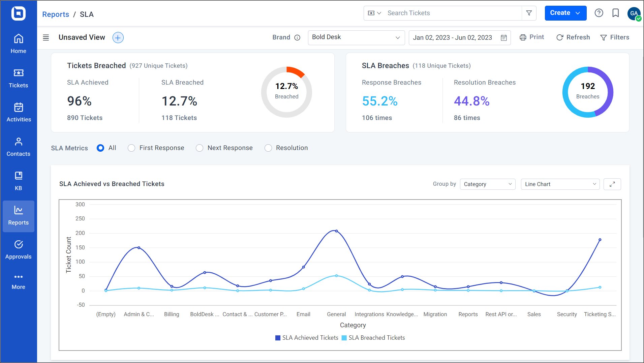Click the Security category axis label
The image size is (644, 363).
point(567,314)
